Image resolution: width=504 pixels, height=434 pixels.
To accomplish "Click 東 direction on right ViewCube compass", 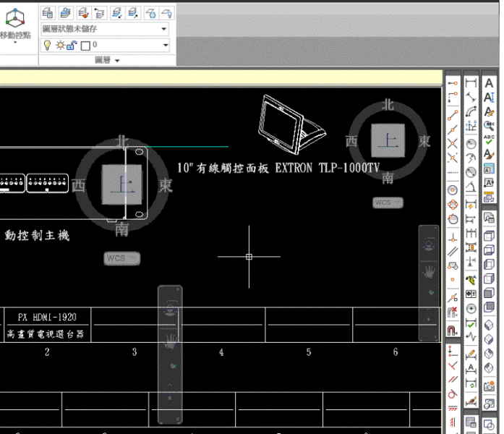I will coord(424,142).
